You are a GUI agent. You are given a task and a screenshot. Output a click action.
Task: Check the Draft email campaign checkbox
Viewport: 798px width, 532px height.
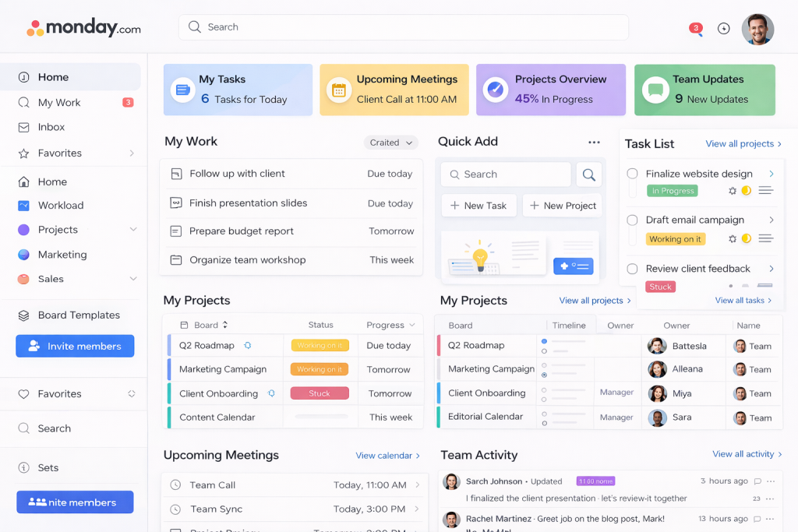point(632,220)
